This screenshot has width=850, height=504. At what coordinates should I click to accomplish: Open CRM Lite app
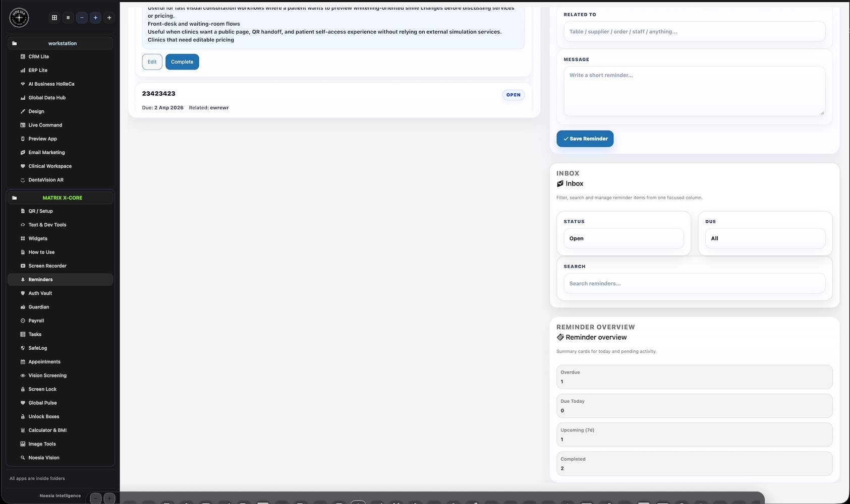tap(61, 56)
